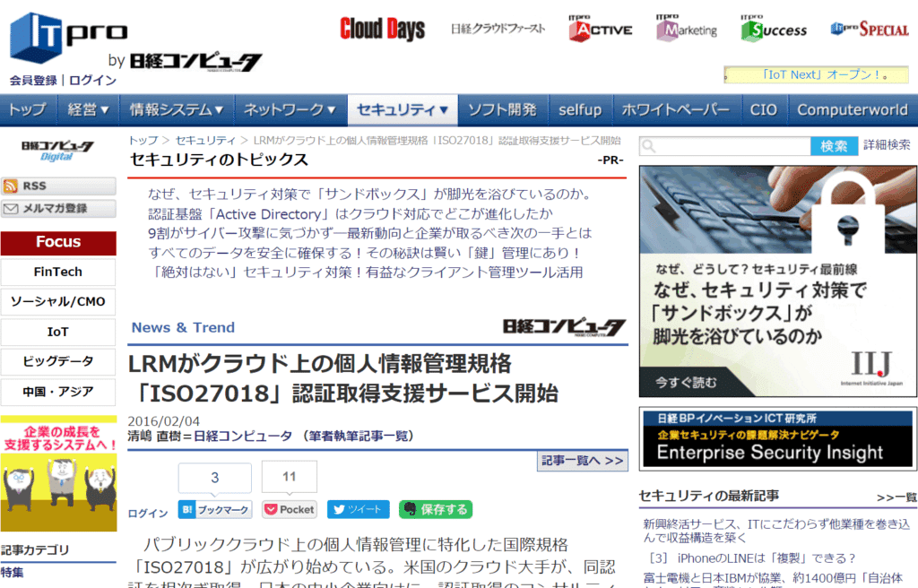This screenshot has width=918, height=588.
Task: Click the green Evernote 保存する icon
Action: point(436,508)
